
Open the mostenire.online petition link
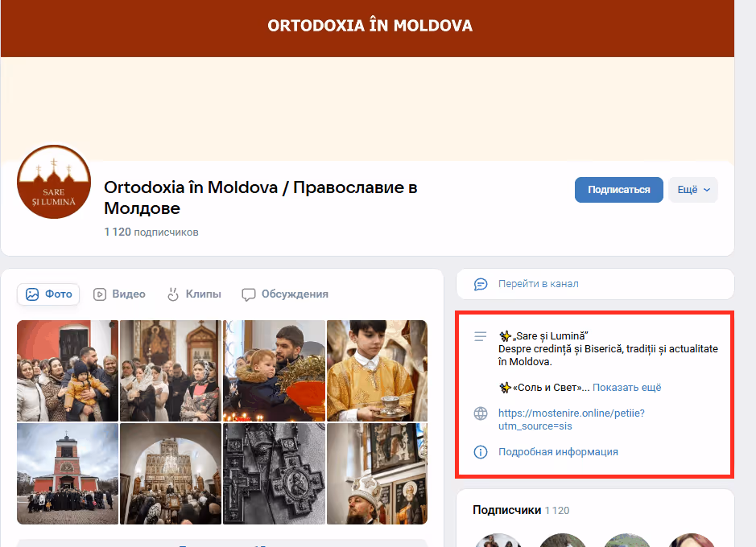pyautogui.click(x=572, y=419)
